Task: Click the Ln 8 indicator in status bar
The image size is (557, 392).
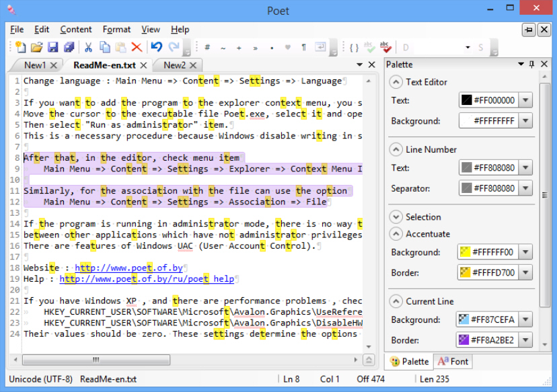Action: (291, 379)
